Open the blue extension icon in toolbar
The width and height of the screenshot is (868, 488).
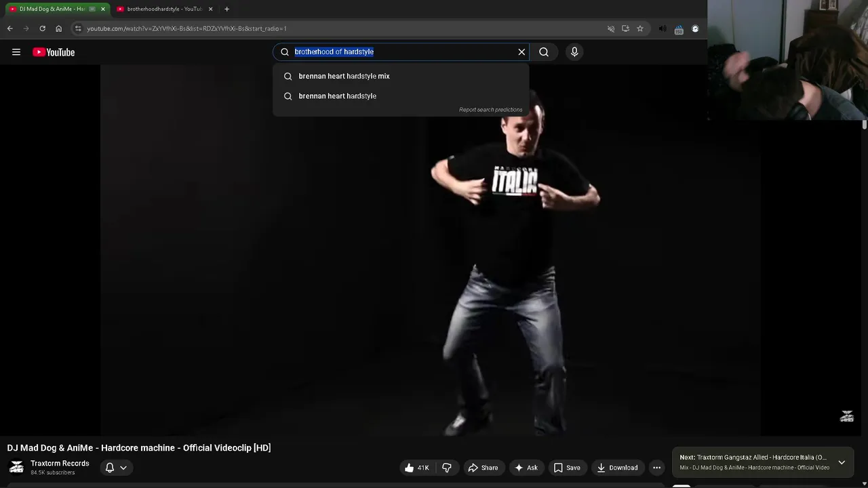[679, 29]
